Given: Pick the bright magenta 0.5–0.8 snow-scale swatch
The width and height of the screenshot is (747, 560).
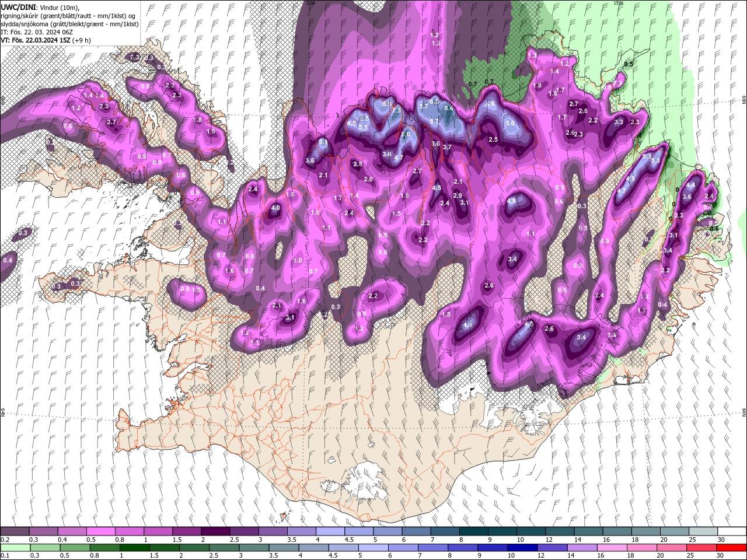Looking at the screenshot, I should pos(100,531).
